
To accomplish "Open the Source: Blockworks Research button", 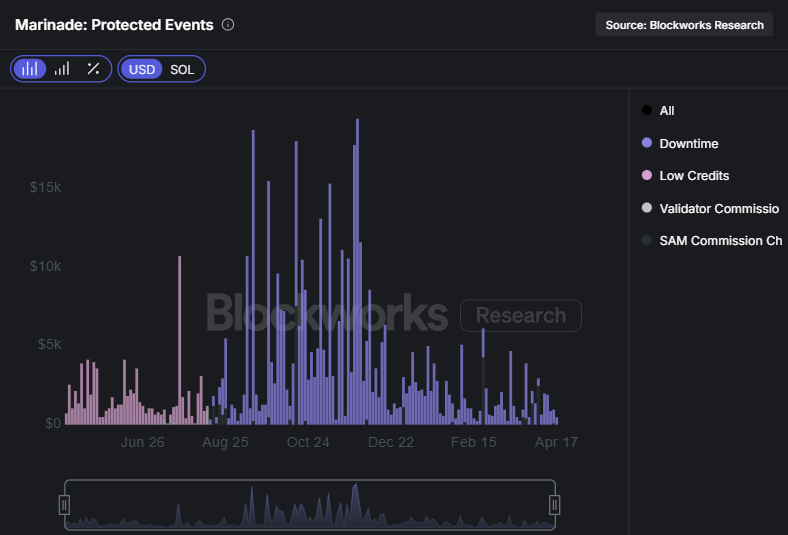I will point(684,25).
